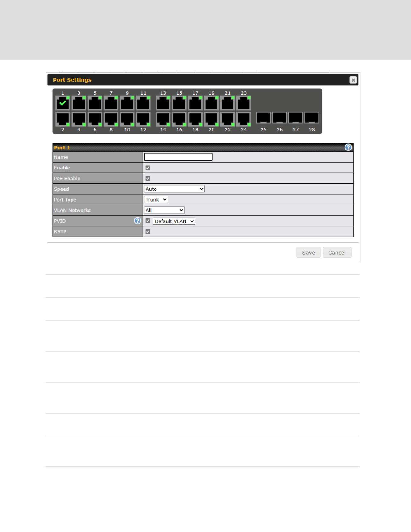This screenshot has height=532, width=411.
Task: Select port 21 in the port diagram
Action: (227, 103)
